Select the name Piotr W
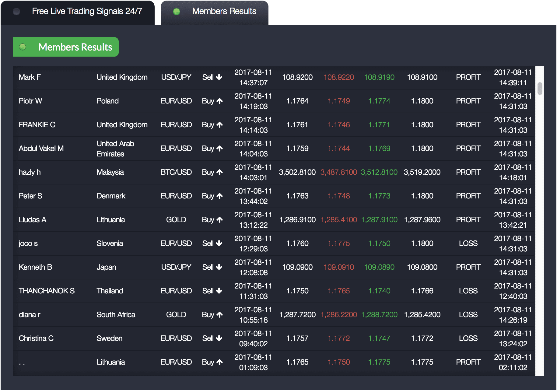This screenshot has width=557, height=392. pyautogui.click(x=30, y=101)
